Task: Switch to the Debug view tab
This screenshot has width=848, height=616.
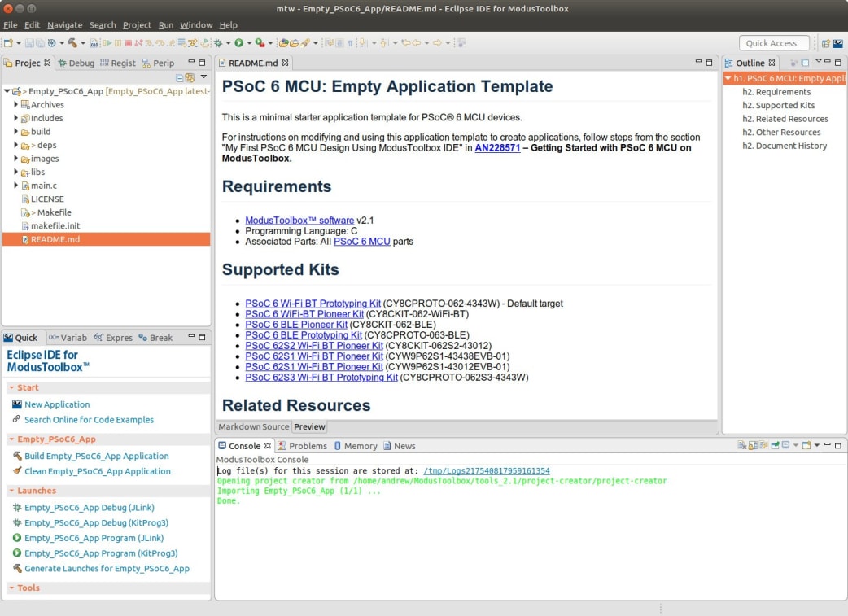Action: (76, 63)
